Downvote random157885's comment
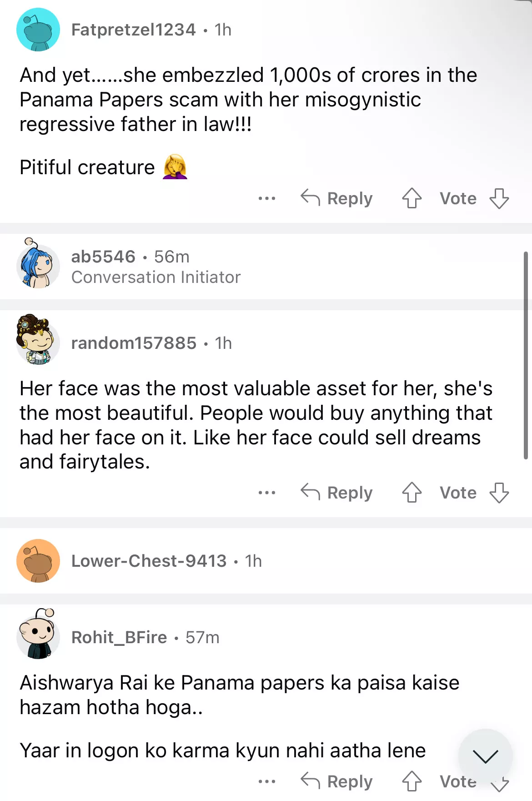 pos(499,493)
